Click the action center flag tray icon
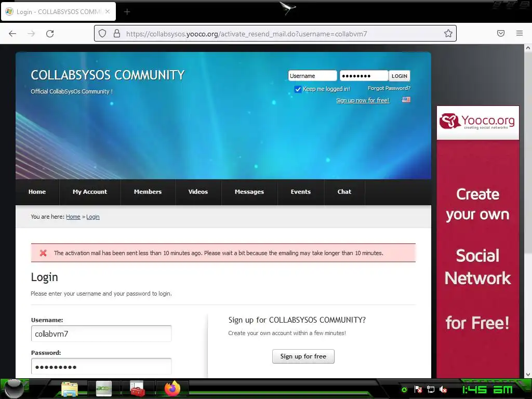The width and height of the screenshot is (532, 399). 418,390
